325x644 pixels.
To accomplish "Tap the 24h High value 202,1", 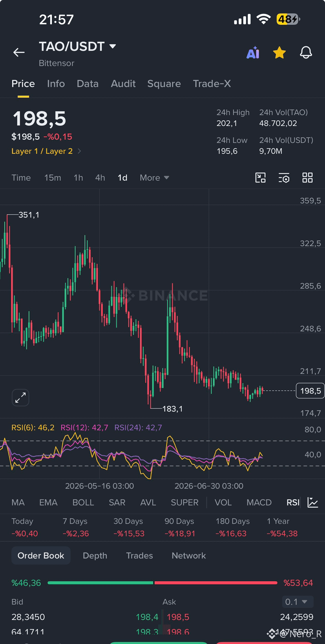I will [x=227, y=123].
